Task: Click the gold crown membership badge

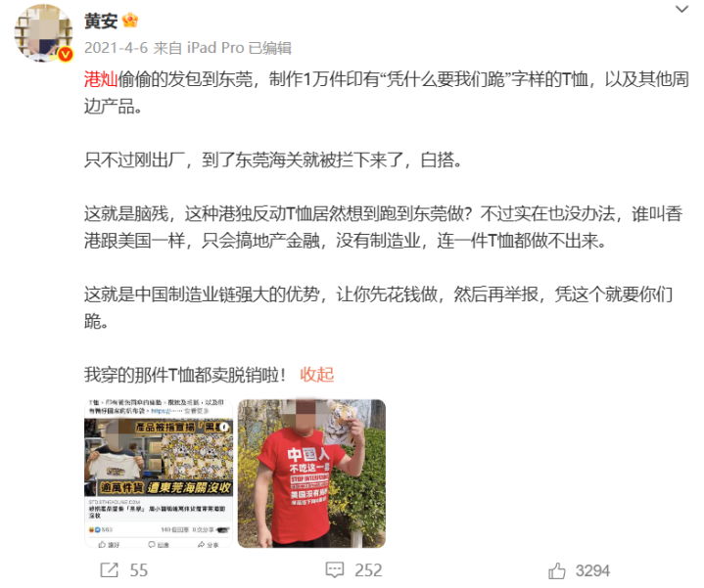Action: (130, 21)
